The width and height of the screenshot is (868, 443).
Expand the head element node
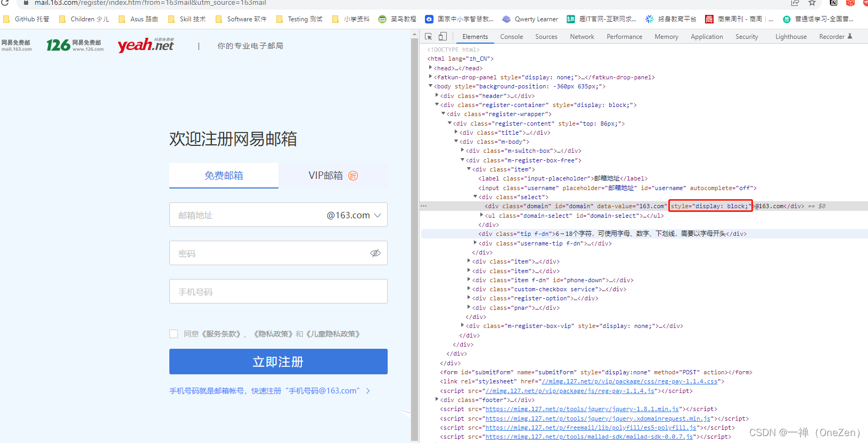point(430,68)
